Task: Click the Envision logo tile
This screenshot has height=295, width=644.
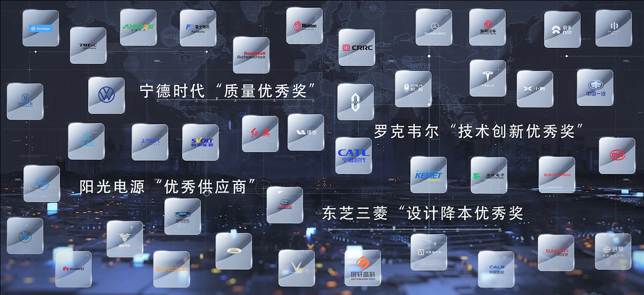Action: pos(40,28)
